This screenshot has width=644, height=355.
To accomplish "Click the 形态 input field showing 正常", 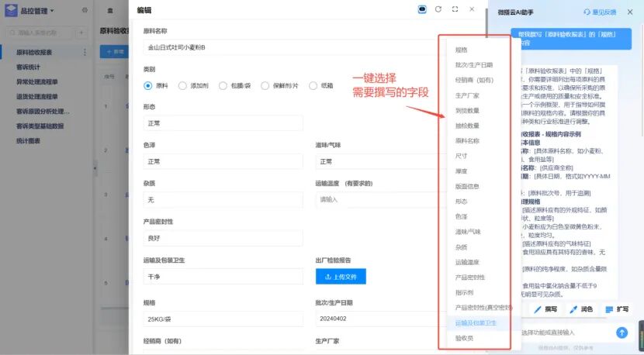I will (x=223, y=123).
